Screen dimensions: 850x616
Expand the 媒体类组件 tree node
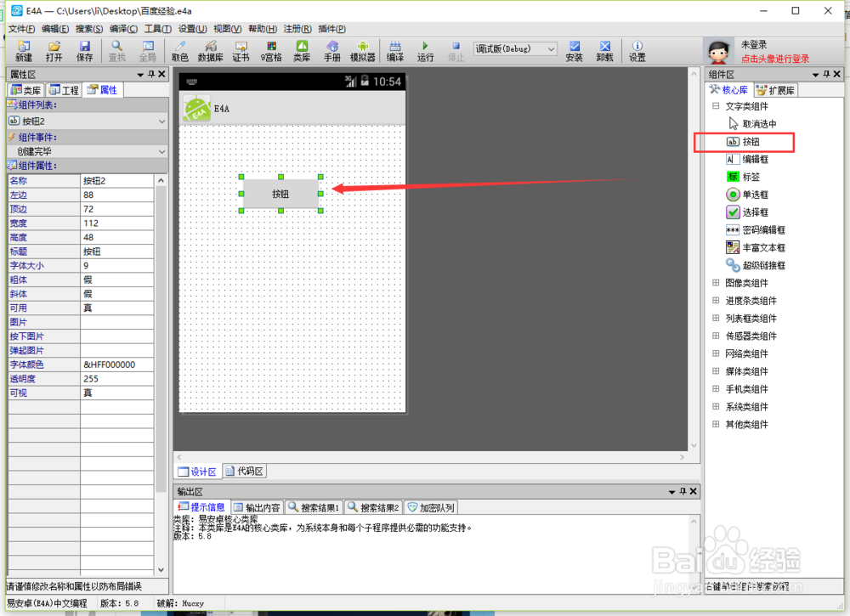(x=716, y=371)
